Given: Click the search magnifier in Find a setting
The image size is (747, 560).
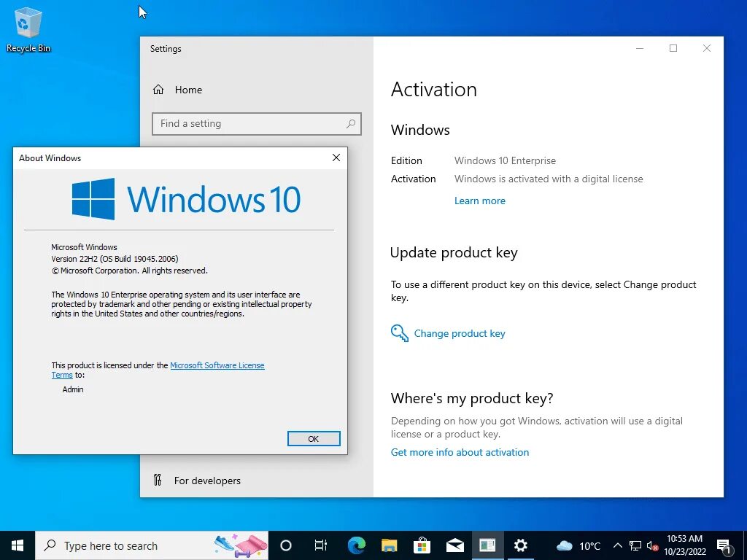Looking at the screenshot, I should coord(351,124).
